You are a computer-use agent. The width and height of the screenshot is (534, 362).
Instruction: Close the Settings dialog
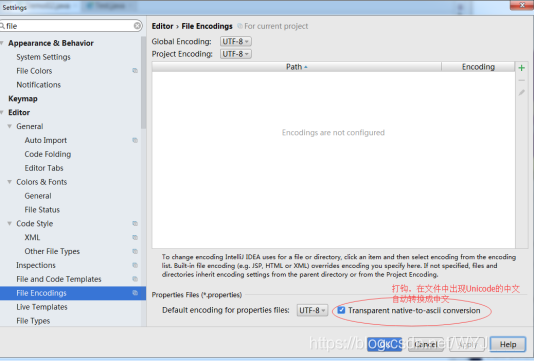point(522,5)
